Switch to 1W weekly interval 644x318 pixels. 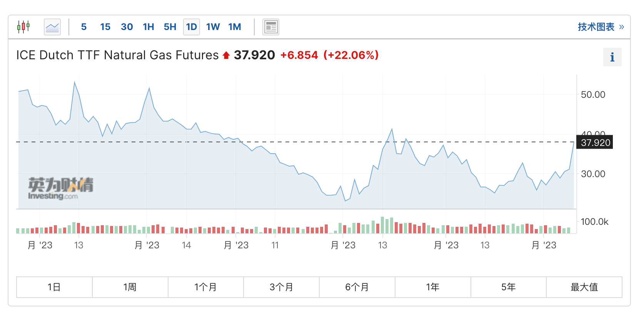[x=213, y=27]
